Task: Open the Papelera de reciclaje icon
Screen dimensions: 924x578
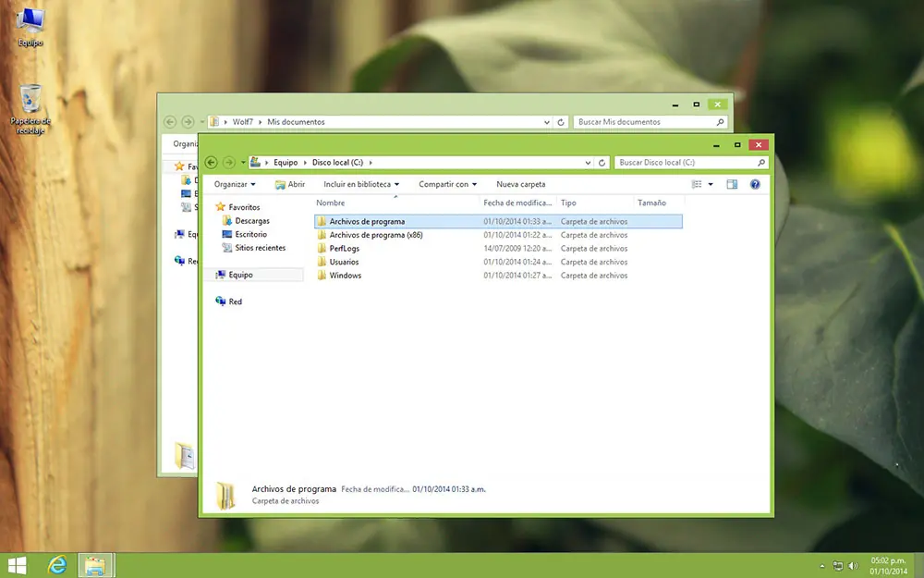Action: [x=30, y=109]
